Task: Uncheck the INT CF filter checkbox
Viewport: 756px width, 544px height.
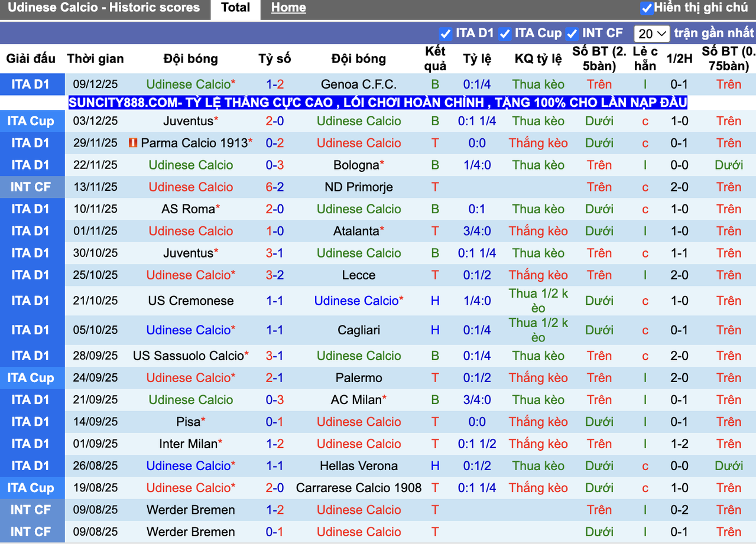Action: tap(572, 33)
